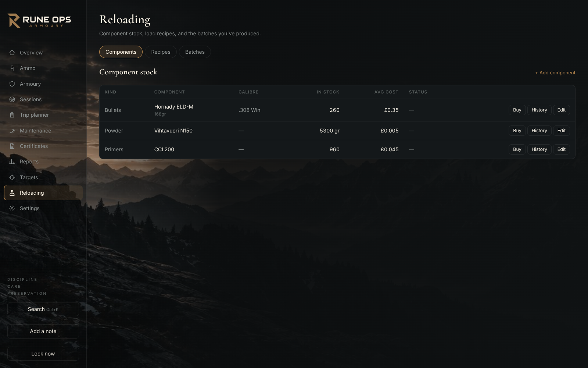The height and width of the screenshot is (368, 588).
Task: Click the £0.045 average cost cell
Action: point(390,149)
